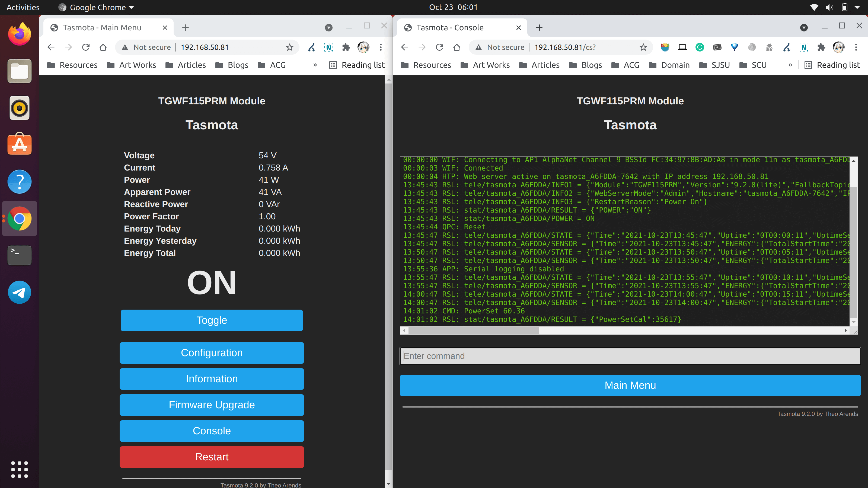Open the tab search dropdown in Console window
This screenshot has width=868, height=488.
pos(804,28)
